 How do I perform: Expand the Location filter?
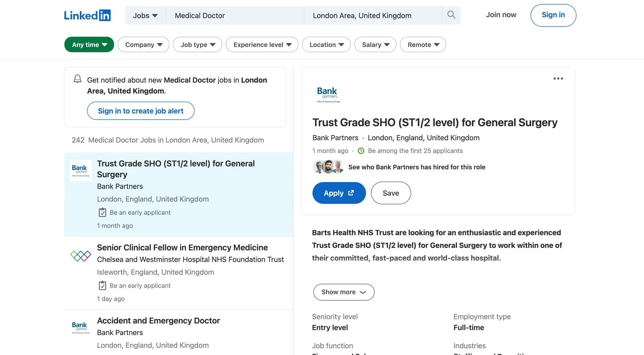coord(326,44)
